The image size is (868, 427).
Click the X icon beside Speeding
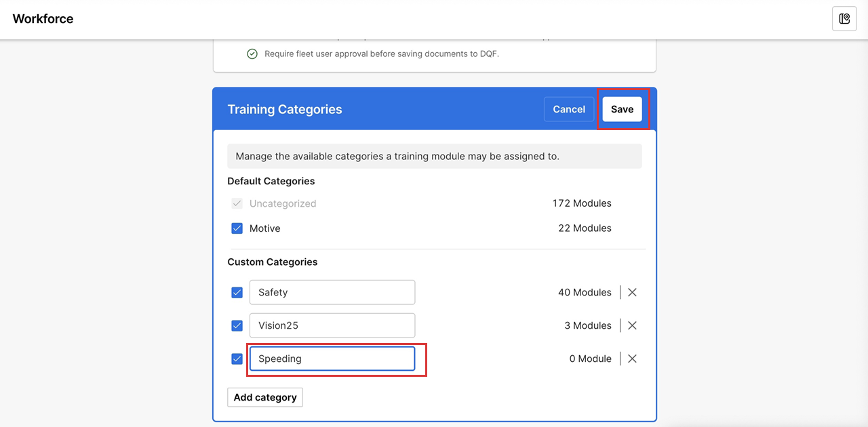(632, 359)
